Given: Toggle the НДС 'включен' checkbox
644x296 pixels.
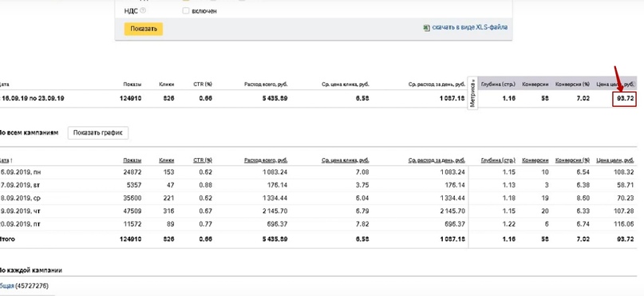Looking at the screenshot, I should click(186, 11).
